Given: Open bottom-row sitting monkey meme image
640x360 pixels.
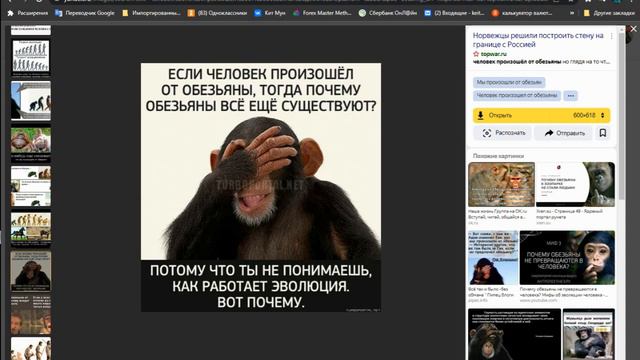Looking at the screenshot, I should 589,334.
